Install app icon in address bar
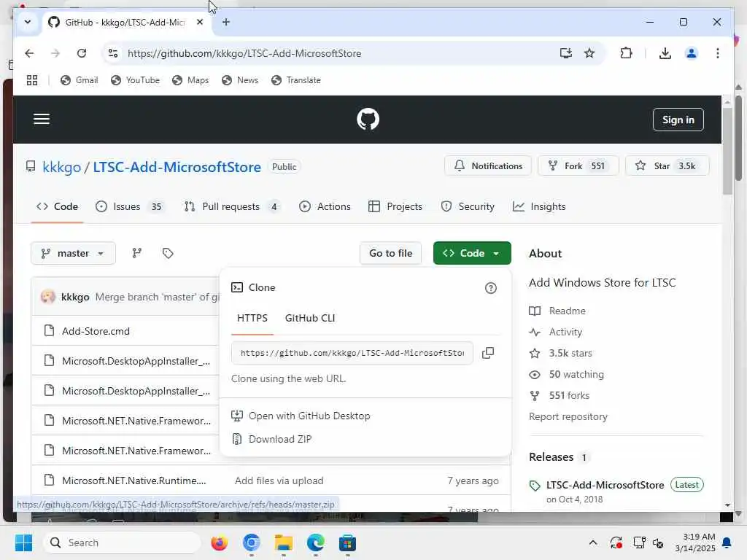747x560 pixels. 565,53
